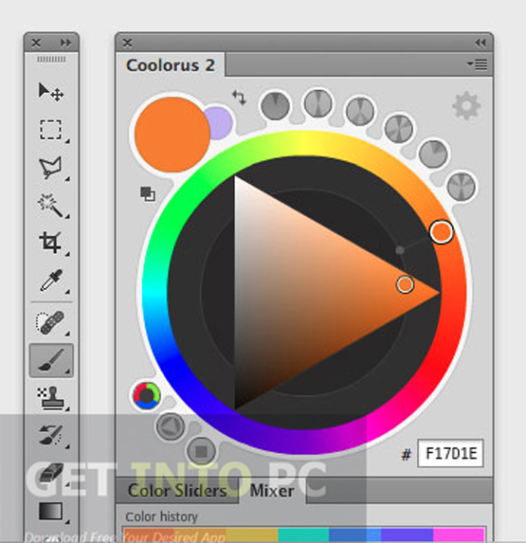Select the Gradient tool
Viewport: 526px width, 543px height.
(51, 511)
